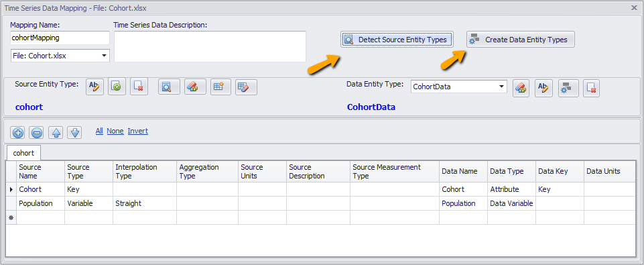Remove a mapping row with the minus icon

37,133
